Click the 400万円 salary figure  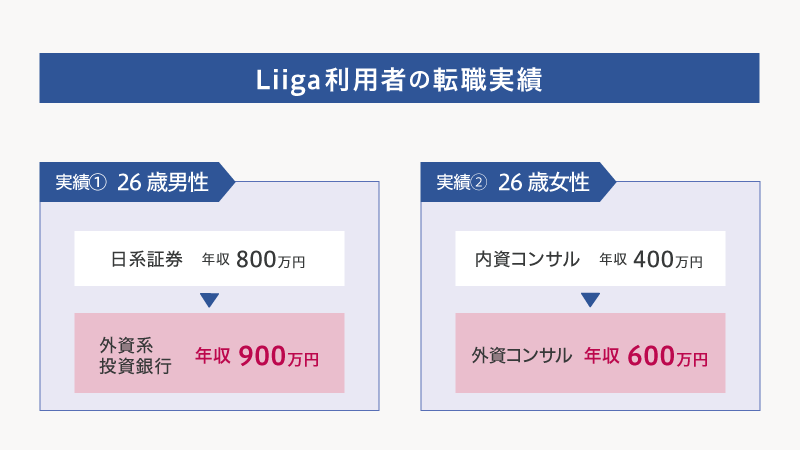click(x=668, y=260)
